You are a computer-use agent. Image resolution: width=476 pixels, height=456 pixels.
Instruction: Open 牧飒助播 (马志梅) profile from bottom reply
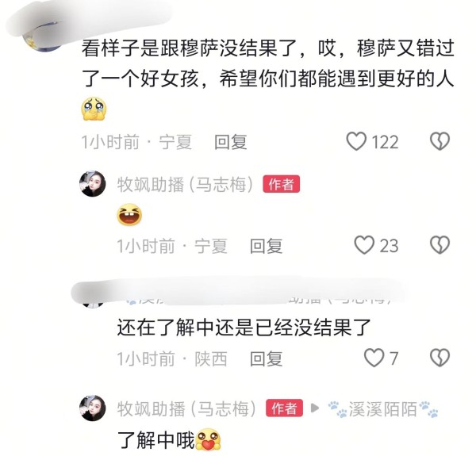tap(186, 408)
